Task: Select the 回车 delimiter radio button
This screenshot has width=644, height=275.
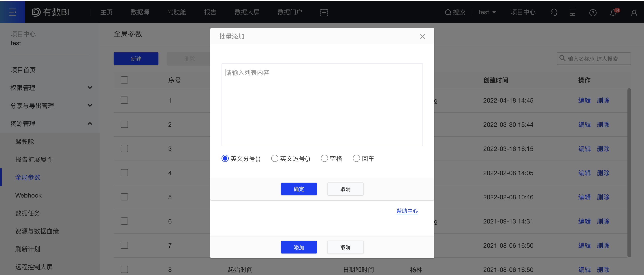Action: 356,158
